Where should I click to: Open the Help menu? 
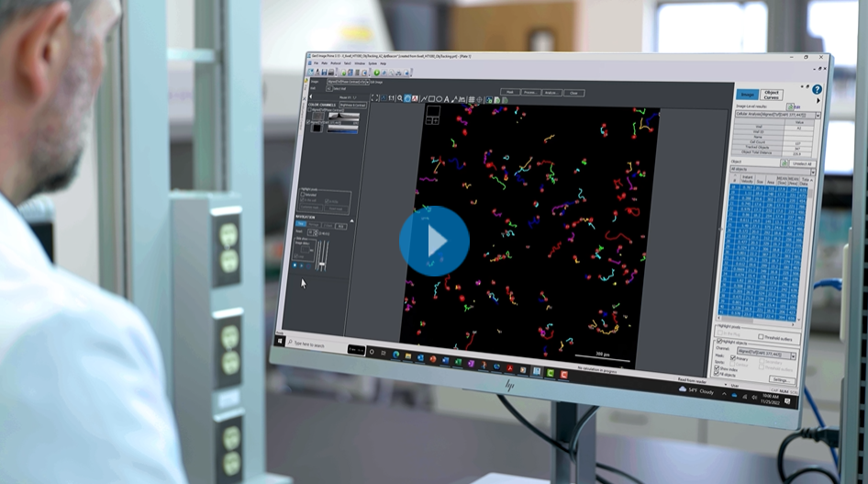pyautogui.click(x=383, y=63)
